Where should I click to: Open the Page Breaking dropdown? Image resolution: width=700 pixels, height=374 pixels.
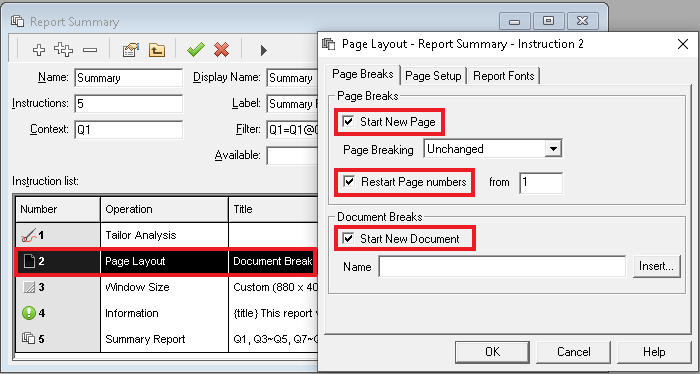coord(553,149)
